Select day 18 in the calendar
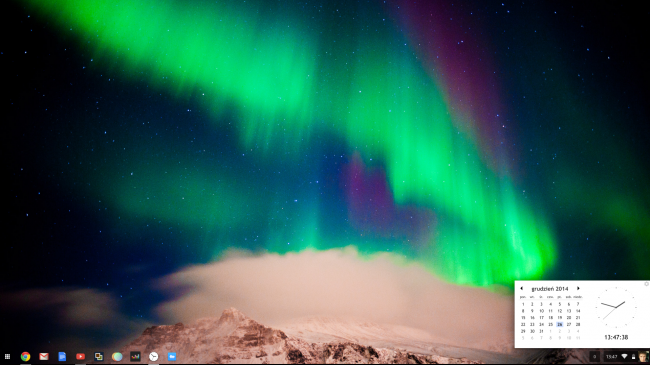This screenshot has height=365, width=650. point(551,318)
